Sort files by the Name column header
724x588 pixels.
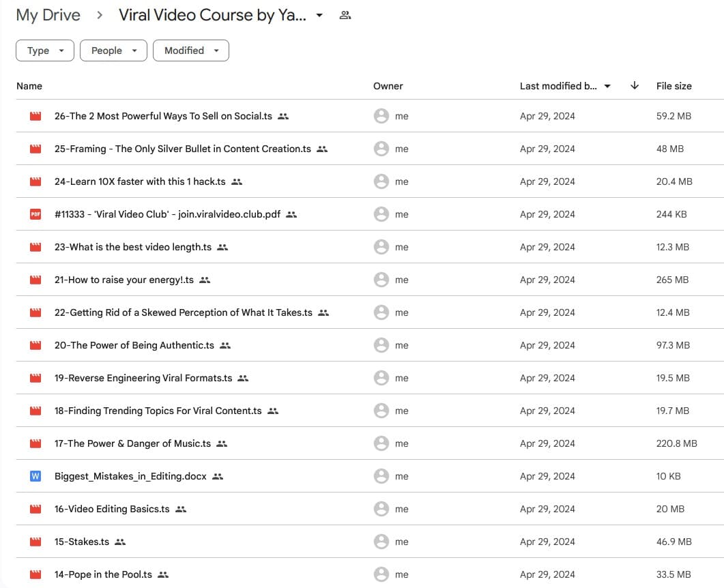coord(29,86)
